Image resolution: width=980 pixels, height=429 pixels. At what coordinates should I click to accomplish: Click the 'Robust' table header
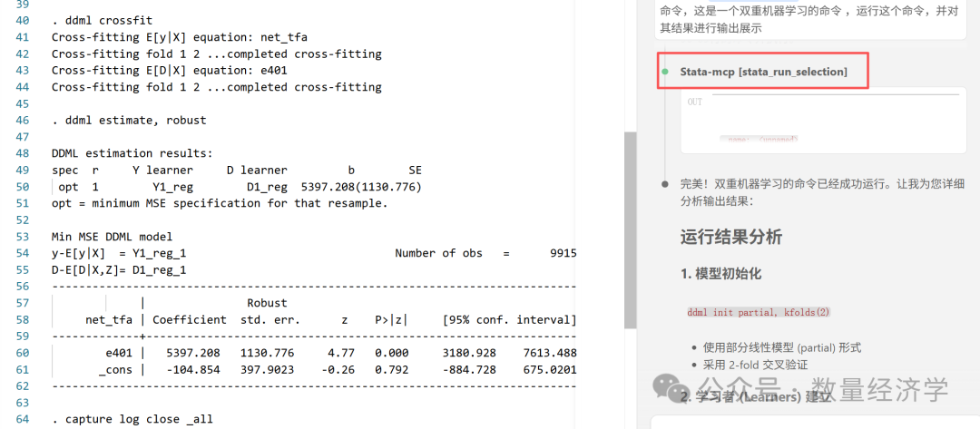(x=267, y=303)
